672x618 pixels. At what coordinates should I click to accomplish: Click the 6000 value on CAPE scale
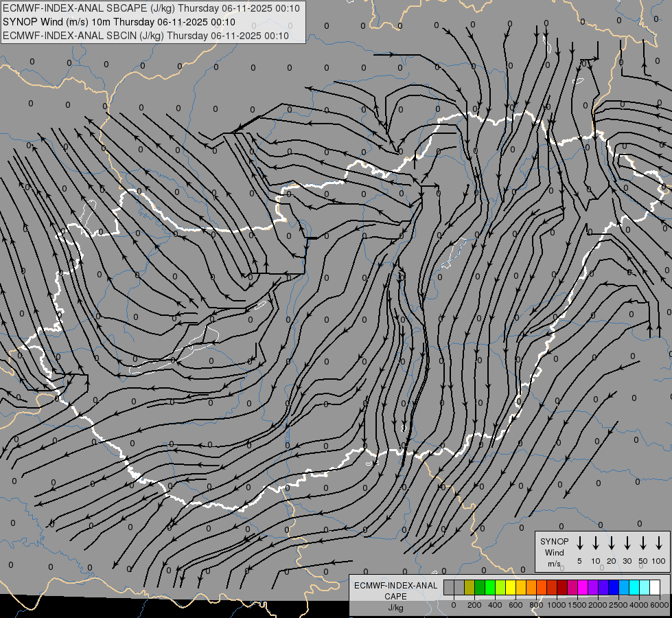pos(660,605)
